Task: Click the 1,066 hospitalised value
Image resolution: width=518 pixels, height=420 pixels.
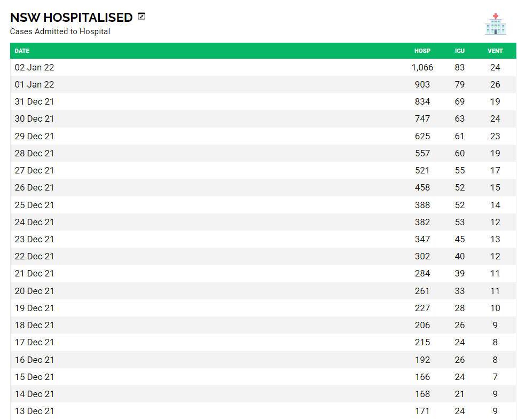Action: click(422, 67)
